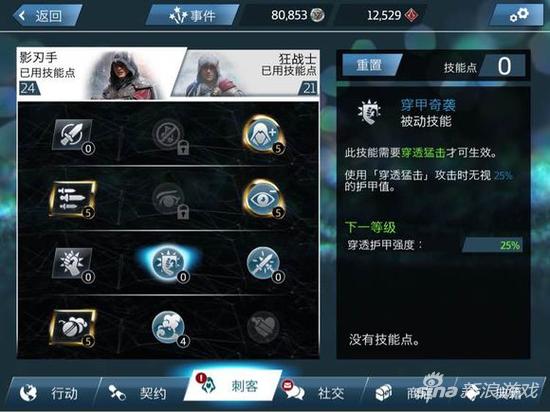Image resolution: width=550 pixels, height=412 pixels.
Task: Select the highlighted 穿甲奇袭 skill icon
Action: tap(168, 263)
